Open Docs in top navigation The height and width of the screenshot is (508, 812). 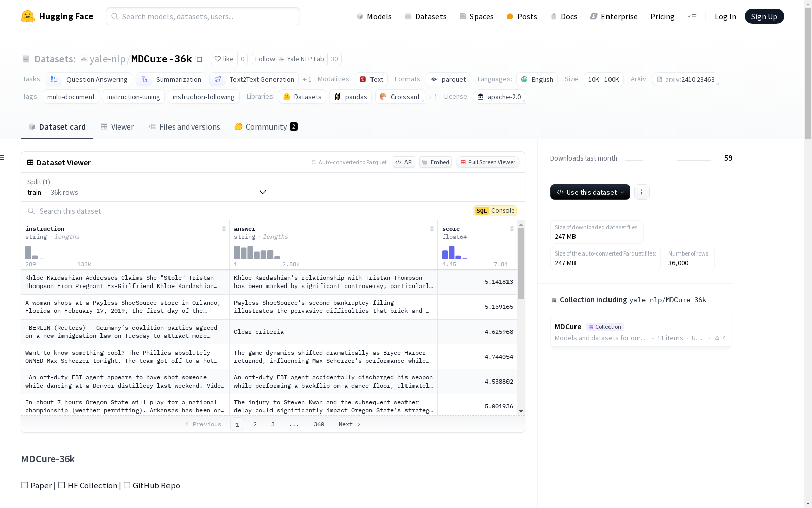click(564, 16)
